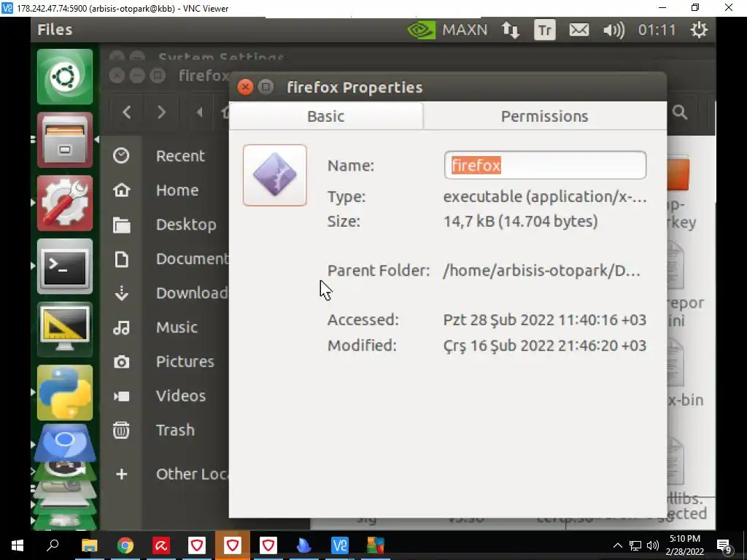Open Videos in the Files sidebar

pos(181,396)
